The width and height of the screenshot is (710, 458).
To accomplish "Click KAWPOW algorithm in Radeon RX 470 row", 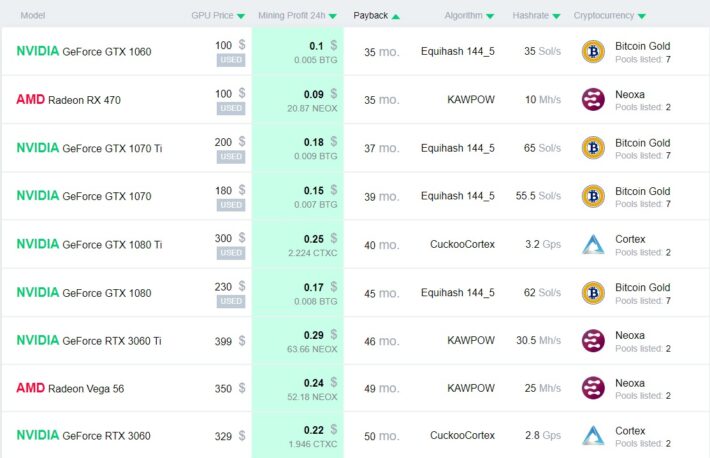I will (471, 100).
